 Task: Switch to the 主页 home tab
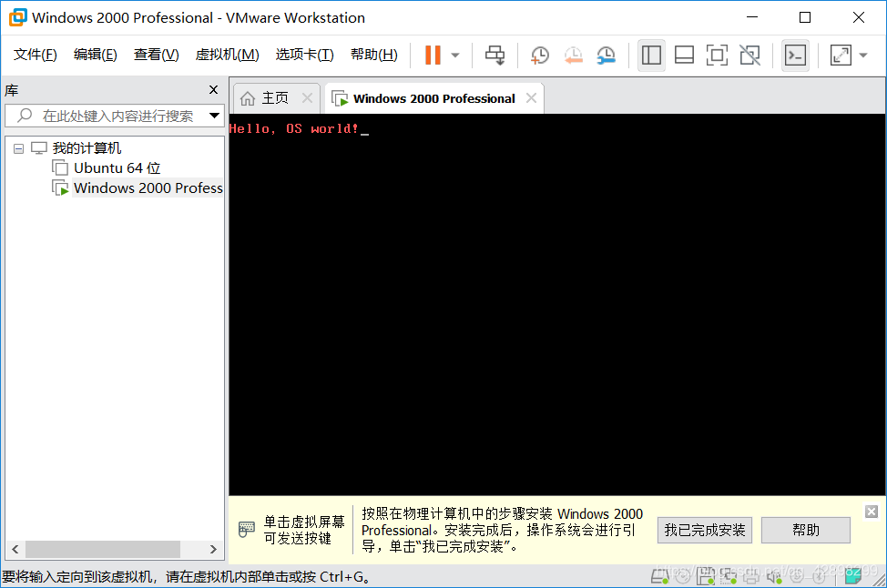coord(276,98)
